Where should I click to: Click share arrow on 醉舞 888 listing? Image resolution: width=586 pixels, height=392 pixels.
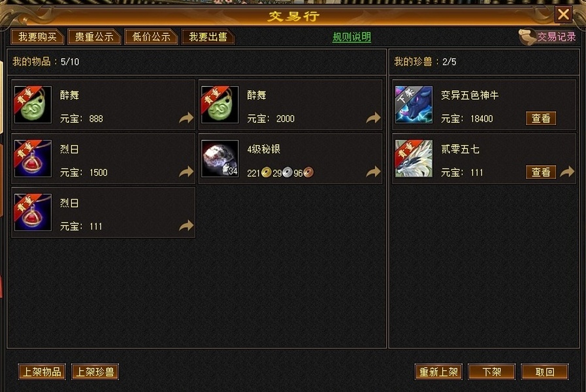click(186, 118)
